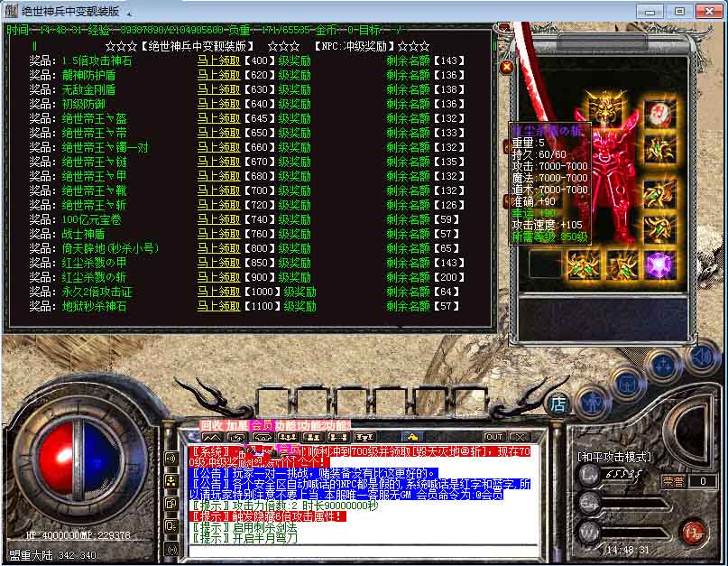728x566 pixels.
Task: Click the prize name 100亿元宝卷
Action: click(91, 219)
